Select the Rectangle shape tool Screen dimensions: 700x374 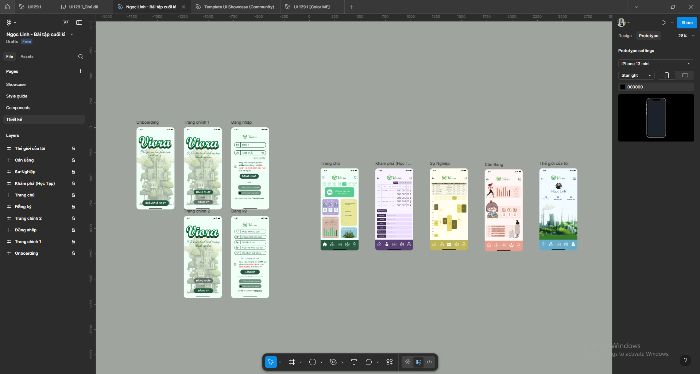[312, 362]
